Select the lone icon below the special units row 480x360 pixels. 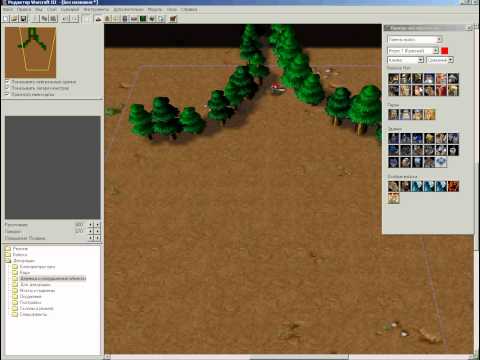coord(393,198)
